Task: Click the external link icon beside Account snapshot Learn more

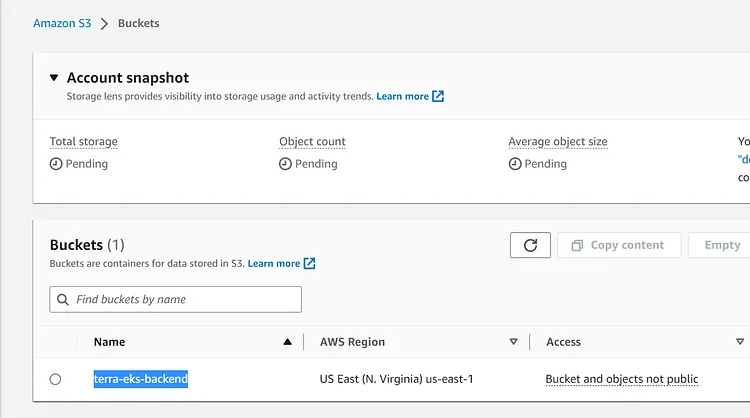Action: tap(438, 96)
